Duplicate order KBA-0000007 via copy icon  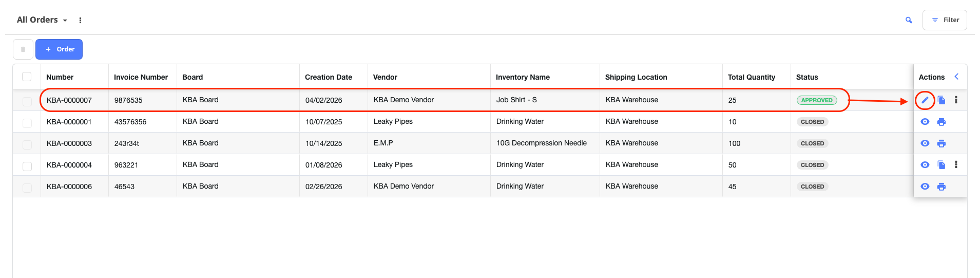941,100
